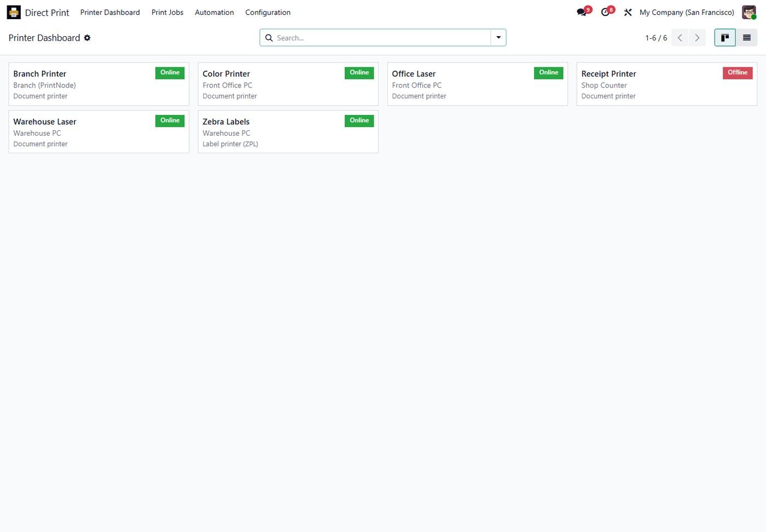766x532 pixels.
Task: Open the Configuration menu
Action: coord(268,12)
